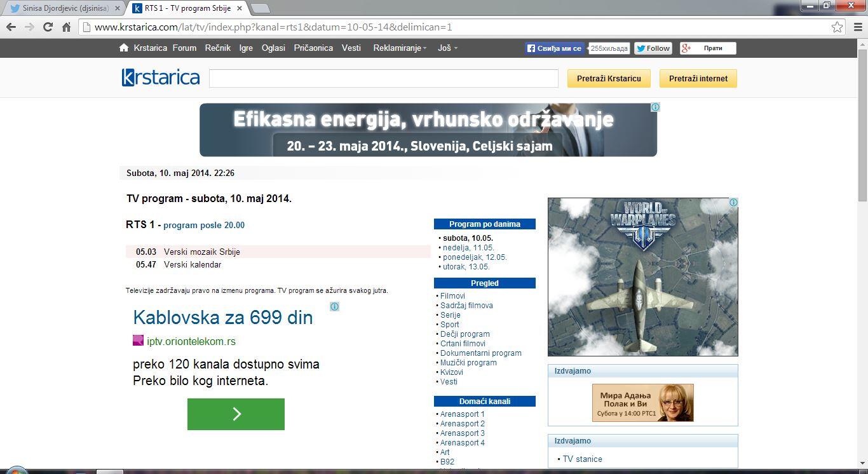Open the Crtani filmovi link

(x=463, y=344)
